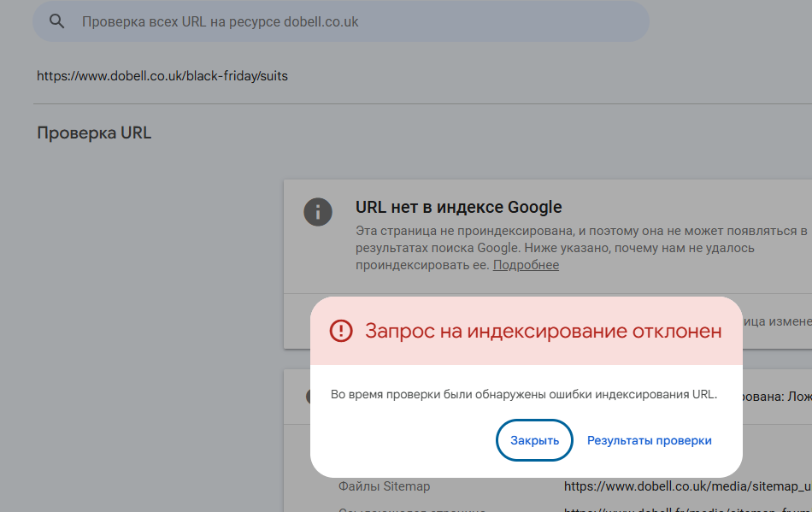The image size is (812, 512).
Task: Click the 'Проверка URL' page heading
Action: click(x=94, y=132)
